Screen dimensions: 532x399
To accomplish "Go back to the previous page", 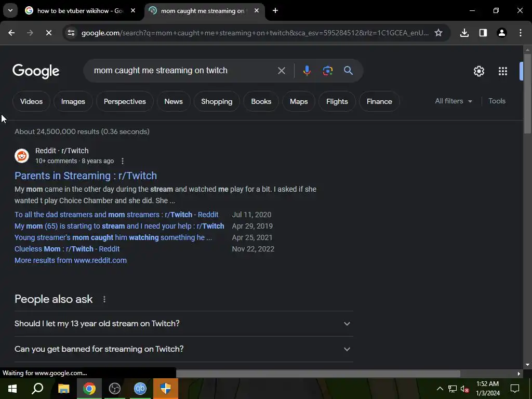I will click(x=11, y=33).
